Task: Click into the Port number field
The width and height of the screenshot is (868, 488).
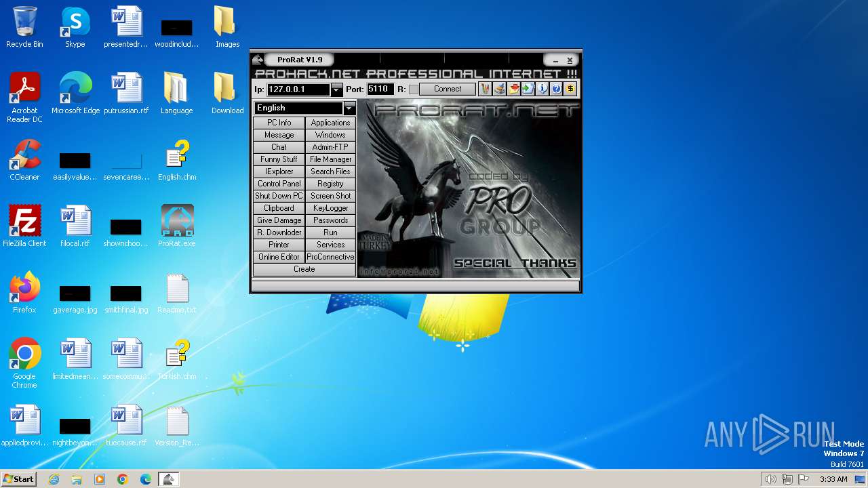Action: pos(380,89)
